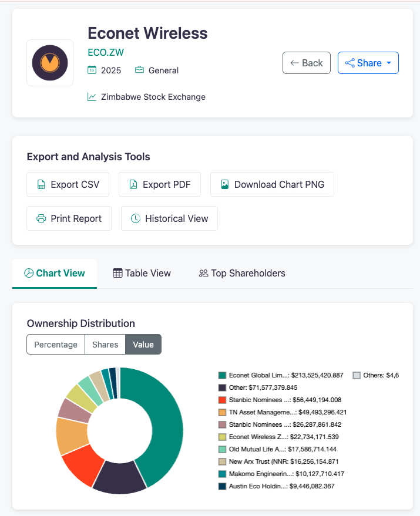Toggle the mint Old Mutual Life legend swatch
The height and width of the screenshot is (516, 420).
[223, 450]
